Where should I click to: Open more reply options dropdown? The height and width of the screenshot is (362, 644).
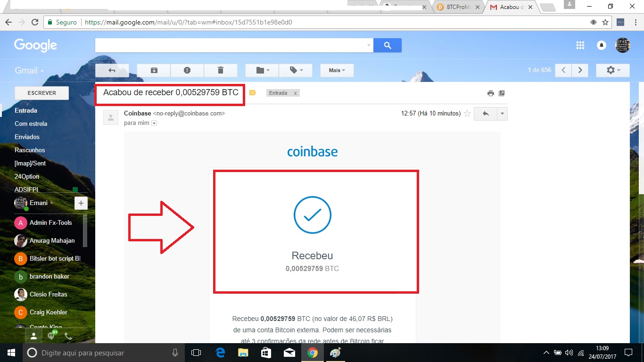click(503, 114)
